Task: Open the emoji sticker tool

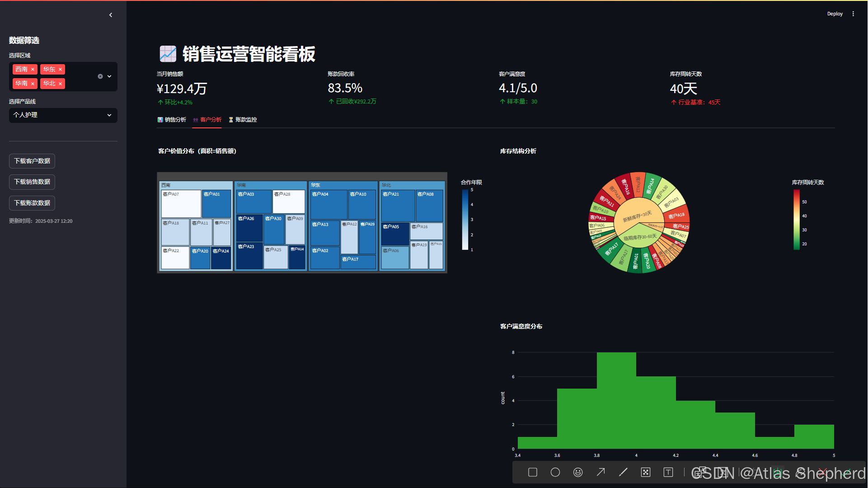Action: click(578, 472)
